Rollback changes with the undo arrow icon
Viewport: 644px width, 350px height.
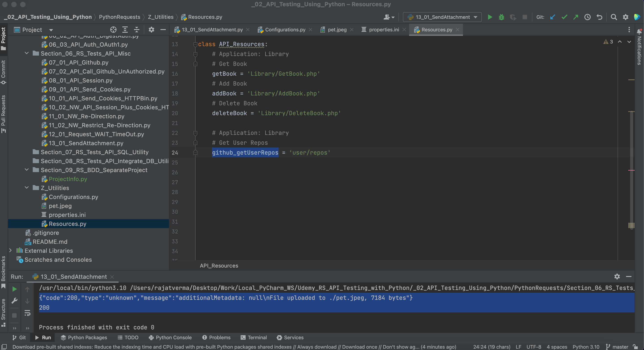pyautogui.click(x=599, y=17)
